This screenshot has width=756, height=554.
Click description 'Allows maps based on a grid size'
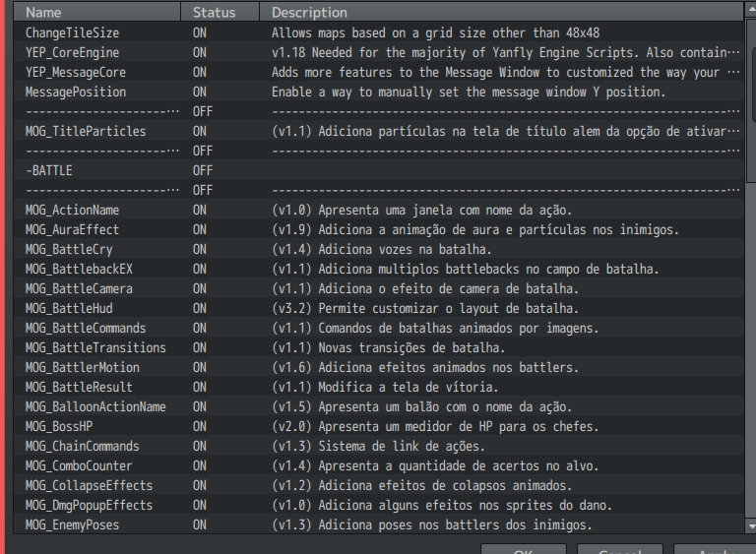tap(435, 32)
